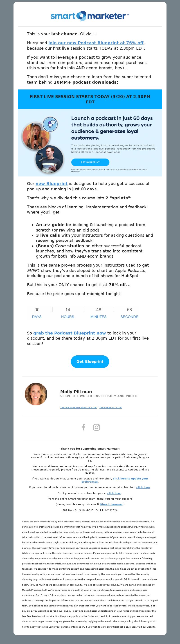
Task: Click the small 'GET BLUEPRINT' banner button
Action: coord(90,162)
